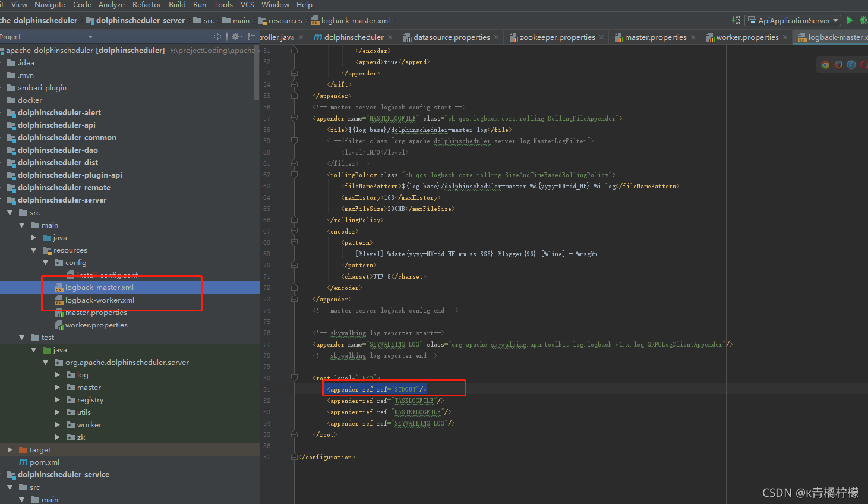The width and height of the screenshot is (868, 504).
Task: Click the docker folder icon
Action: coord(11,100)
